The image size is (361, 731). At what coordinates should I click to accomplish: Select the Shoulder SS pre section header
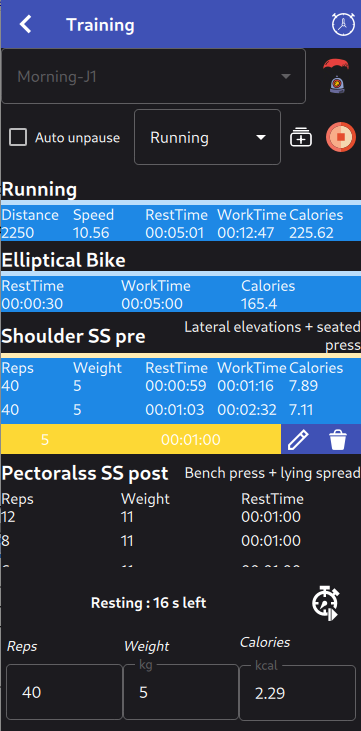pos(73,336)
